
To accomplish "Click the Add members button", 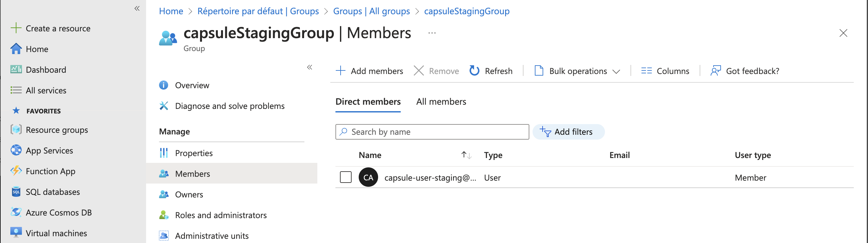I will click(x=369, y=71).
